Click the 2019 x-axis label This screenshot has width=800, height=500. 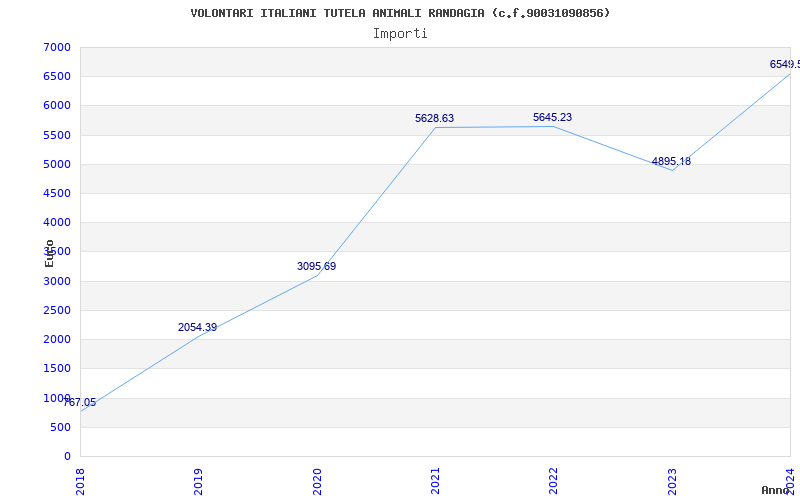[x=198, y=481]
